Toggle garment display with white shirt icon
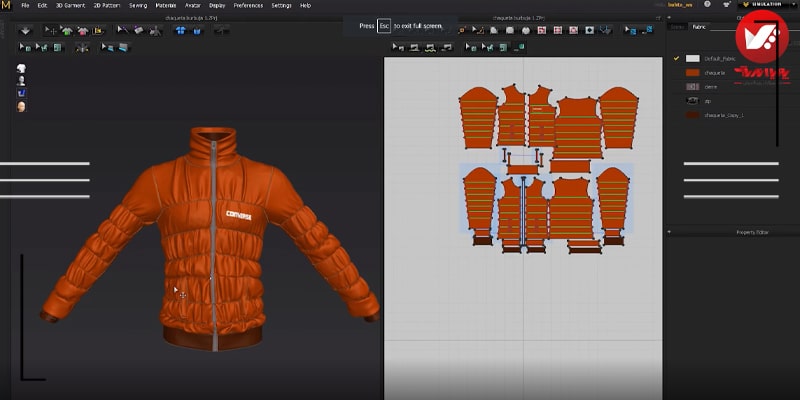 pyautogui.click(x=21, y=68)
